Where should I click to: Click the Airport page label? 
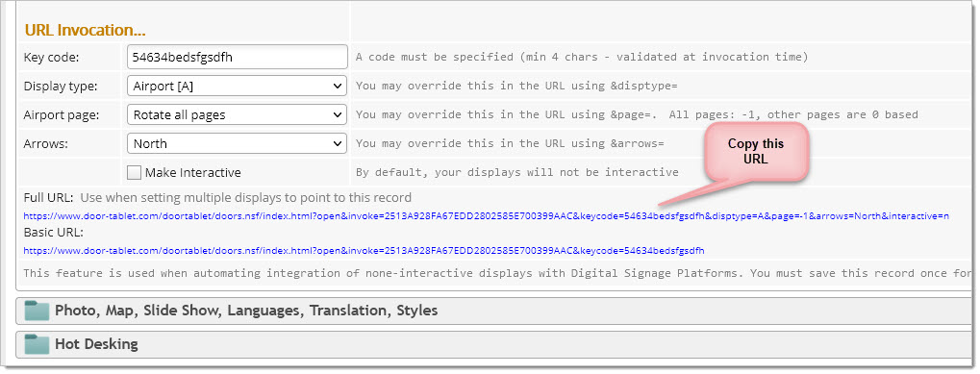(x=62, y=114)
